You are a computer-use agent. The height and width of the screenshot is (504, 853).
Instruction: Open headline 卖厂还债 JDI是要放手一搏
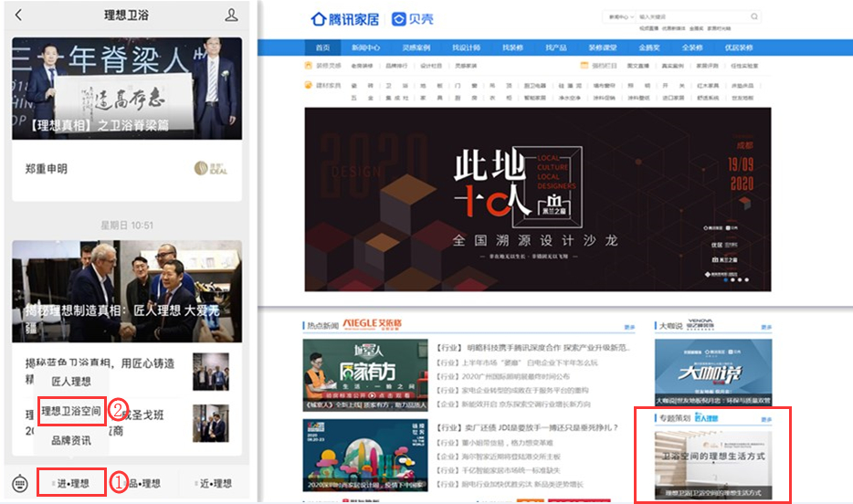point(528,428)
